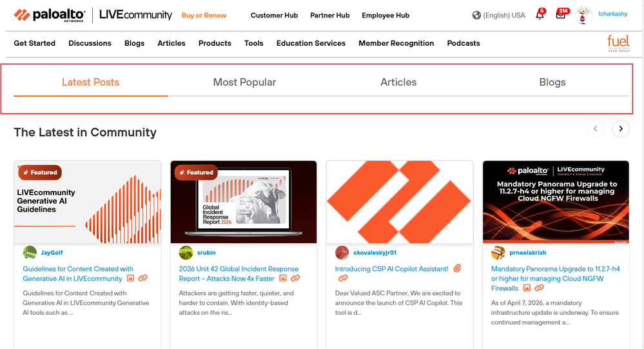Click 'As of April 7, 2026' excerpt text

pyautogui.click(x=555, y=312)
